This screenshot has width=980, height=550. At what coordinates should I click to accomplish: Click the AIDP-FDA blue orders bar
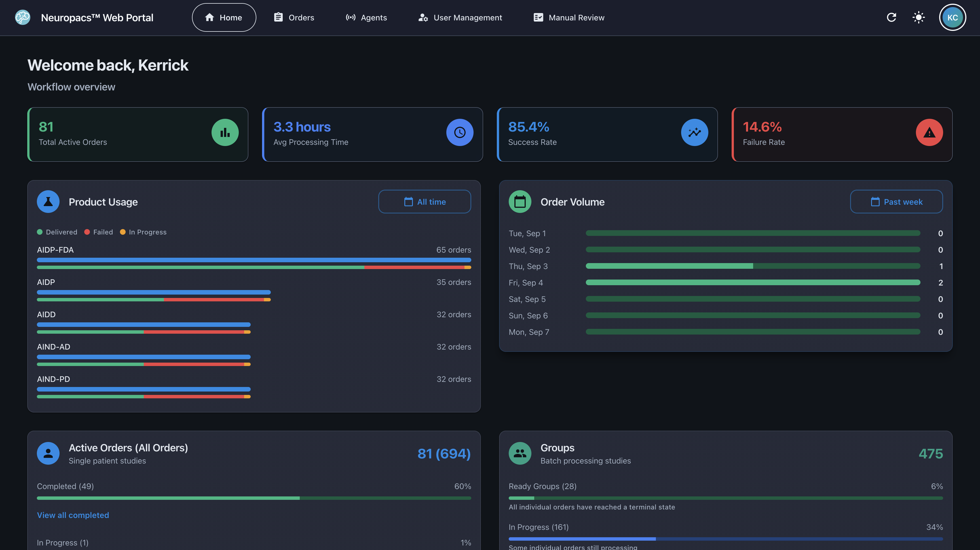click(x=254, y=260)
